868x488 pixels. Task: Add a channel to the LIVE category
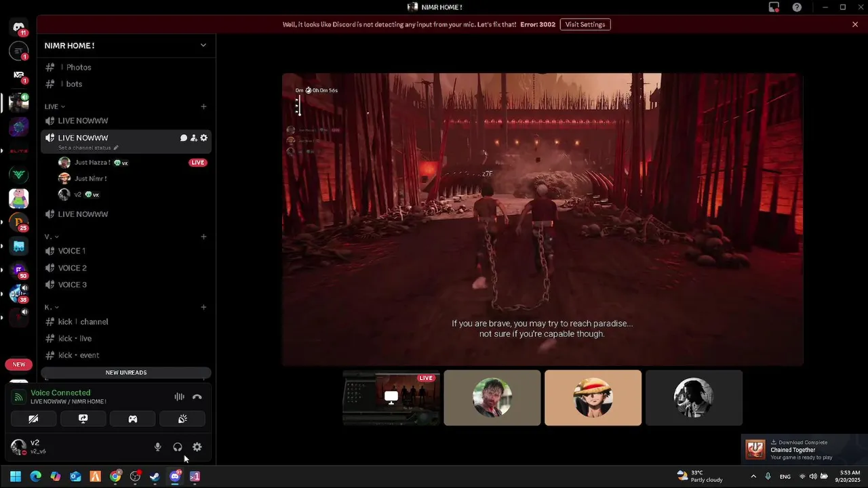(203, 106)
